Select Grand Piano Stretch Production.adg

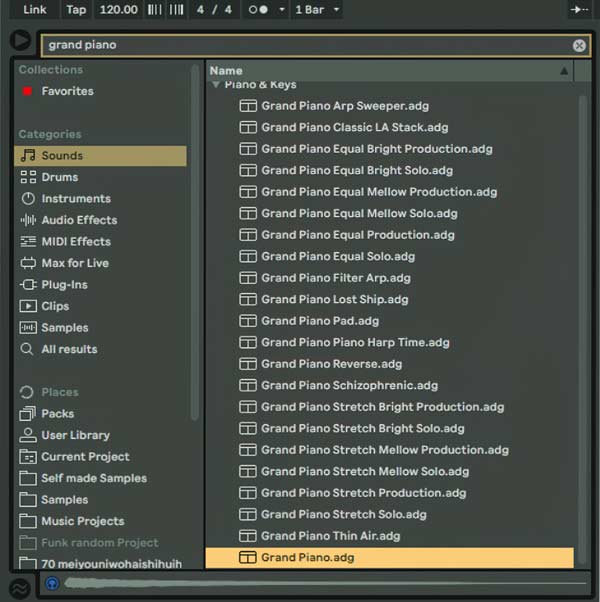click(x=390, y=493)
